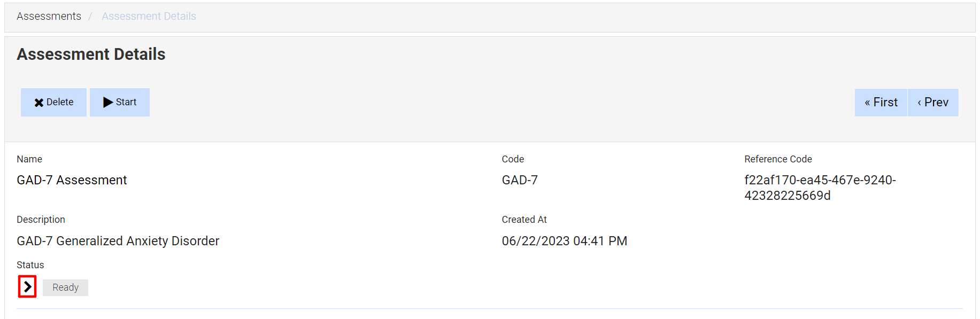Select the Assessment Details breadcrumb item
980x319 pixels.
(149, 16)
